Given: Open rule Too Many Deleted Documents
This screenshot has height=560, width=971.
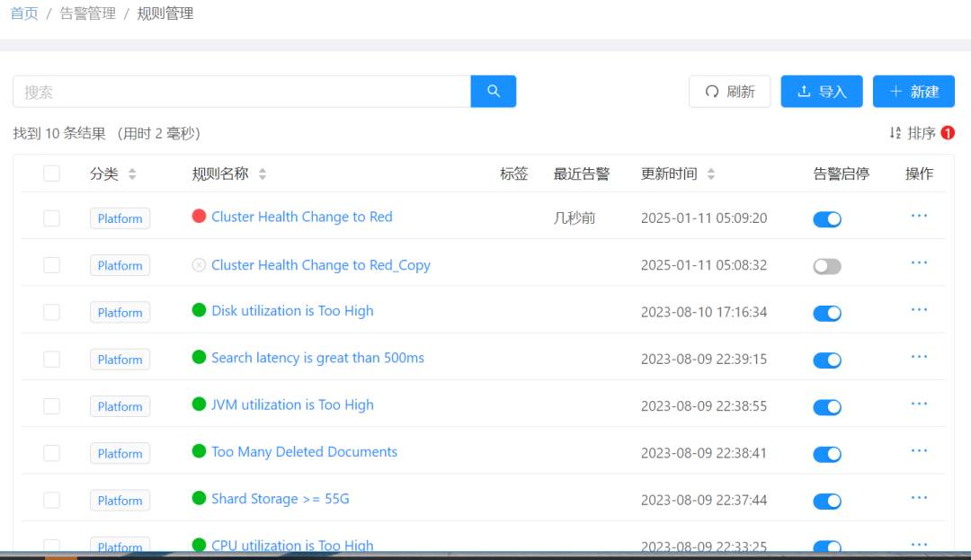Looking at the screenshot, I should click(304, 452).
